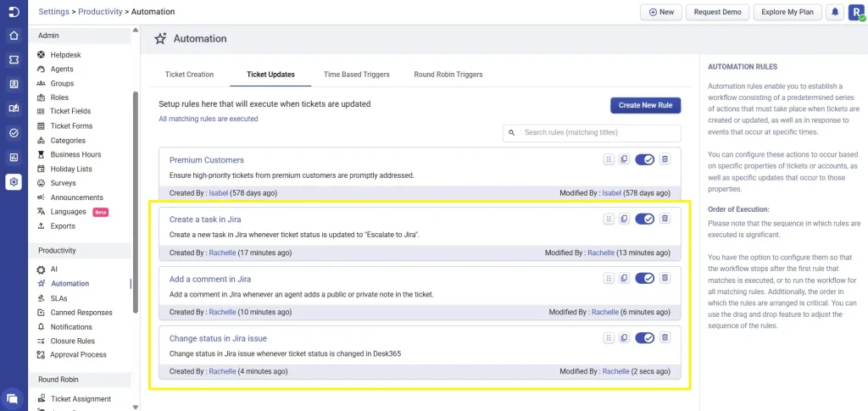The image size is (868, 411).
Task: Open the notifications bell icon
Action: point(835,12)
